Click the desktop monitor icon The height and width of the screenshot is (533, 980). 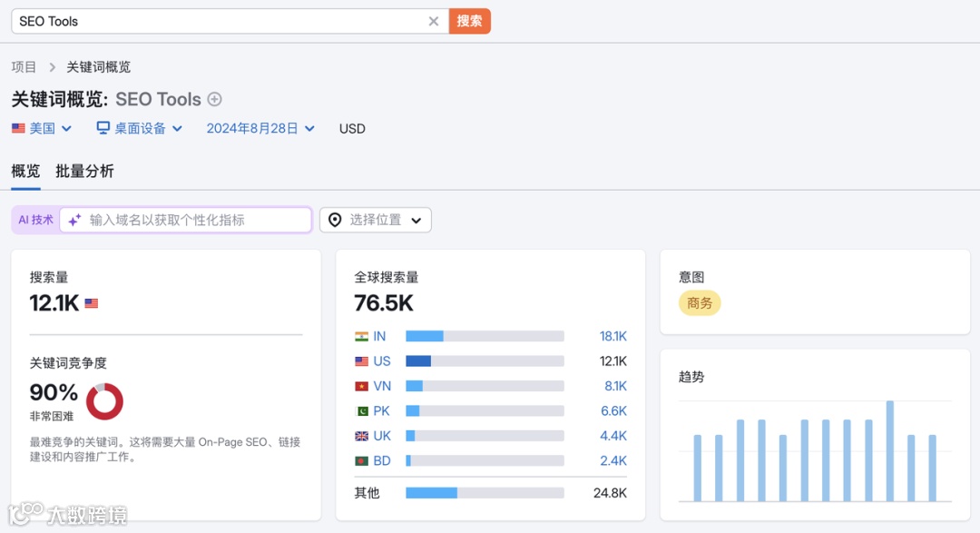tap(103, 128)
